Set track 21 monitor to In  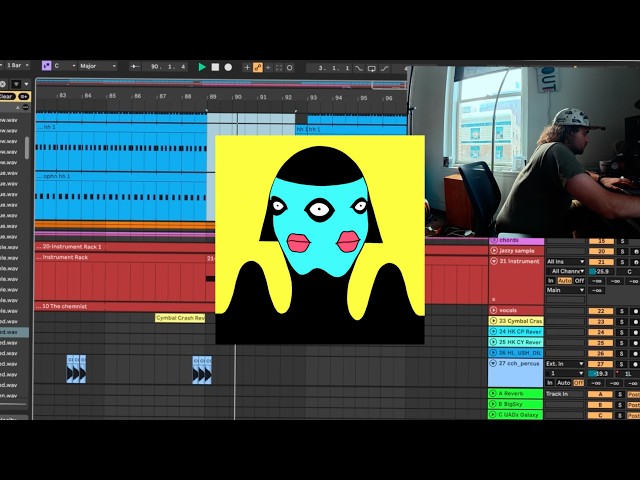coord(551,281)
